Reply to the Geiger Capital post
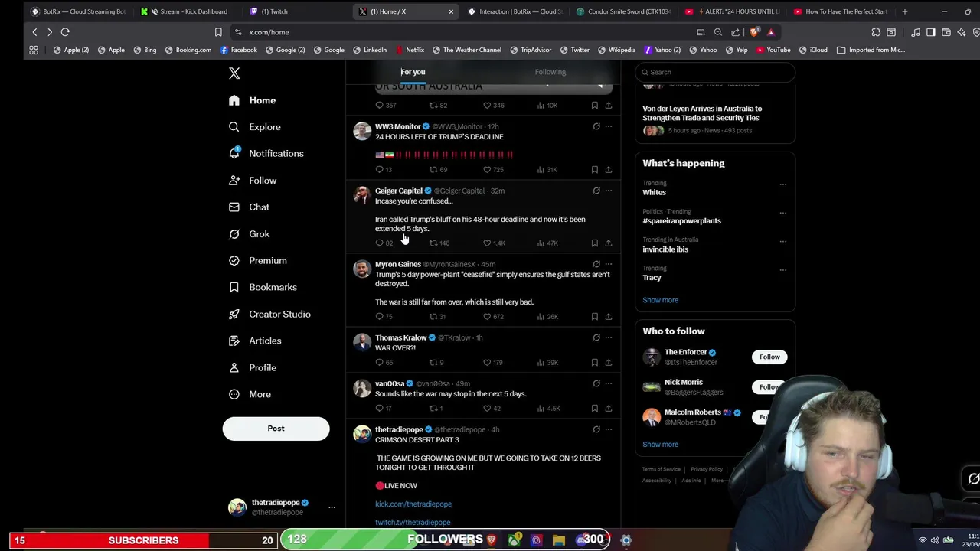The width and height of the screenshot is (980, 551). tap(384, 243)
